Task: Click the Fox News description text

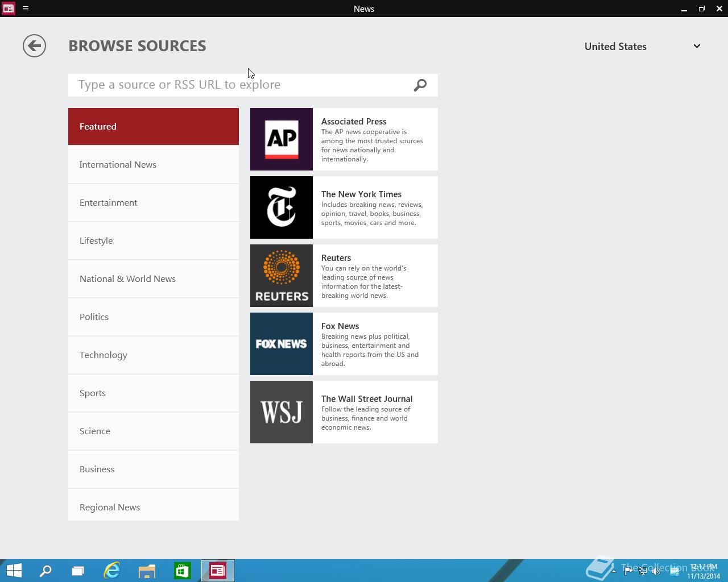Action: pos(370,350)
